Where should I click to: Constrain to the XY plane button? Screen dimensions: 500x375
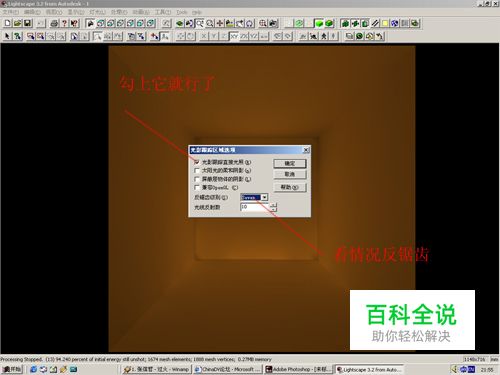pos(234,36)
